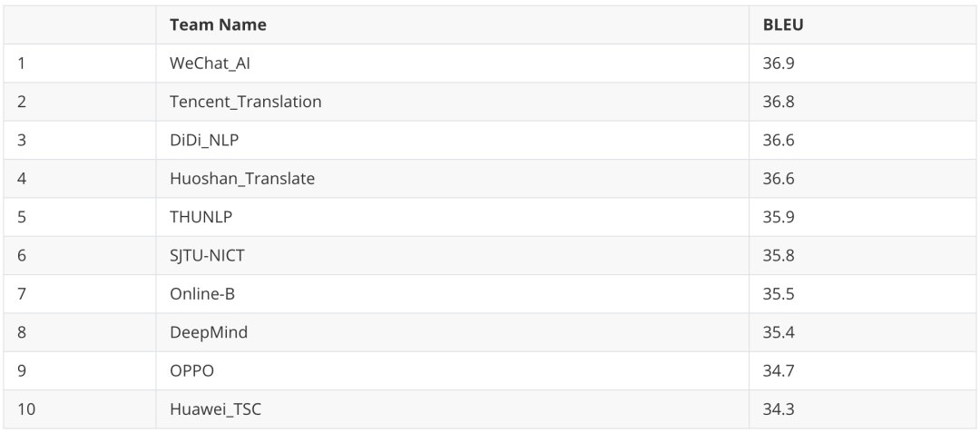Click the BLEU column header
Viewport: 980px width, 433px height.
click(783, 25)
